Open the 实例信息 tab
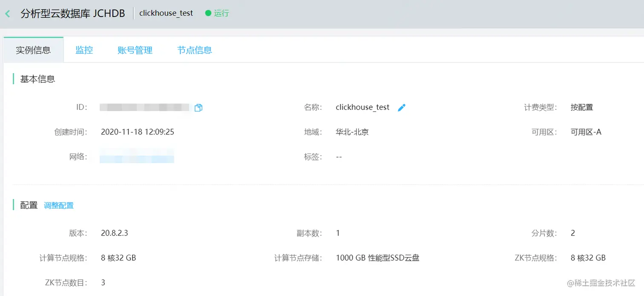 [x=33, y=50]
